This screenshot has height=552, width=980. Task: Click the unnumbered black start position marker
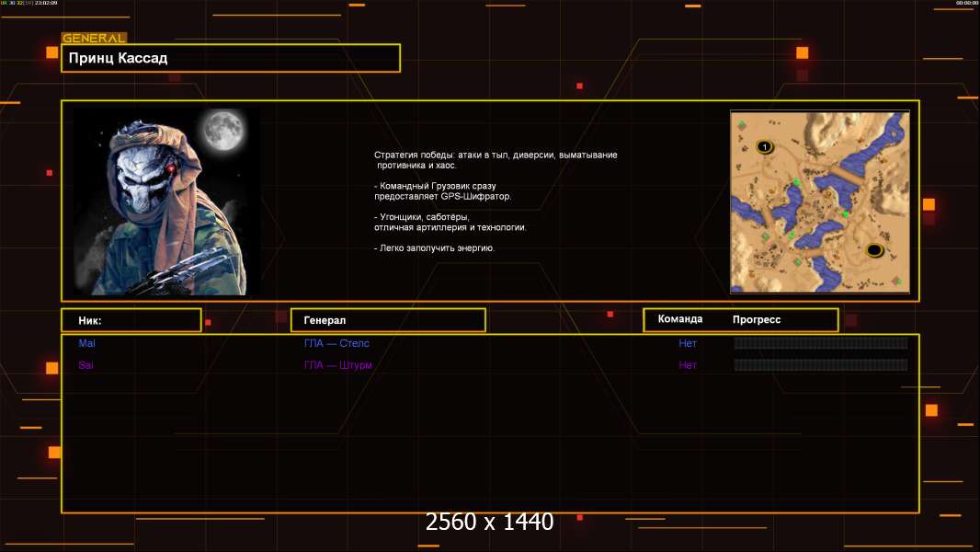(874, 250)
